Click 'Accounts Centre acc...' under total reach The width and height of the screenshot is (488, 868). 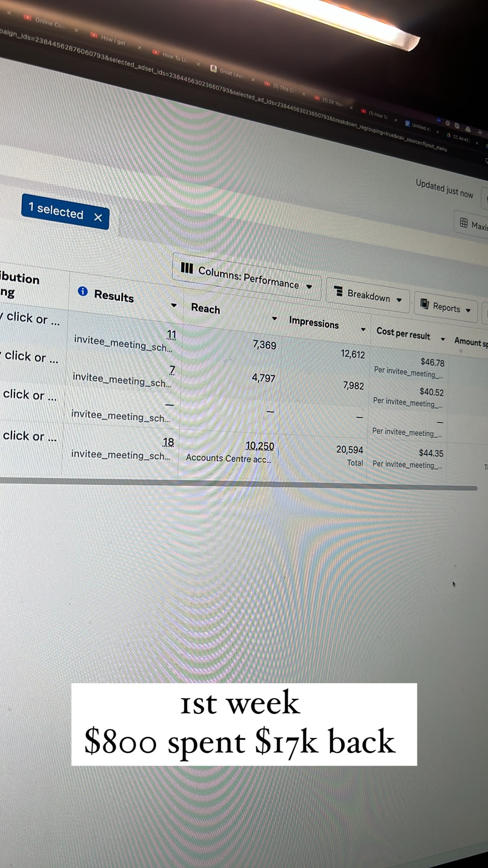(228, 458)
